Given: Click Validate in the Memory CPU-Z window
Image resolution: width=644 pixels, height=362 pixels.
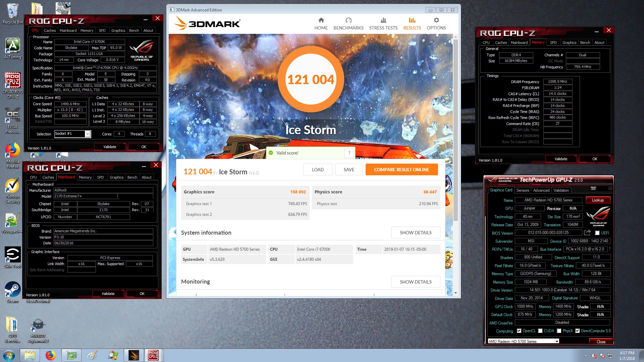Looking at the screenshot, I should (x=561, y=159).
